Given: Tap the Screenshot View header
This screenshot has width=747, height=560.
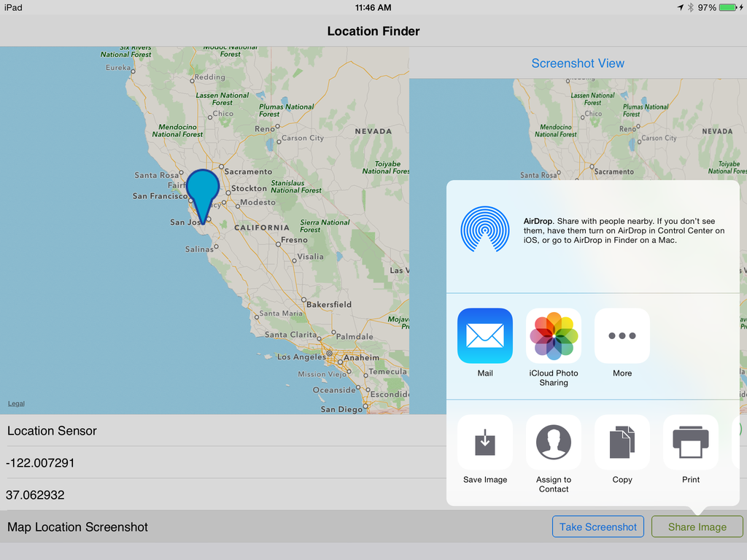Looking at the screenshot, I should tap(578, 63).
